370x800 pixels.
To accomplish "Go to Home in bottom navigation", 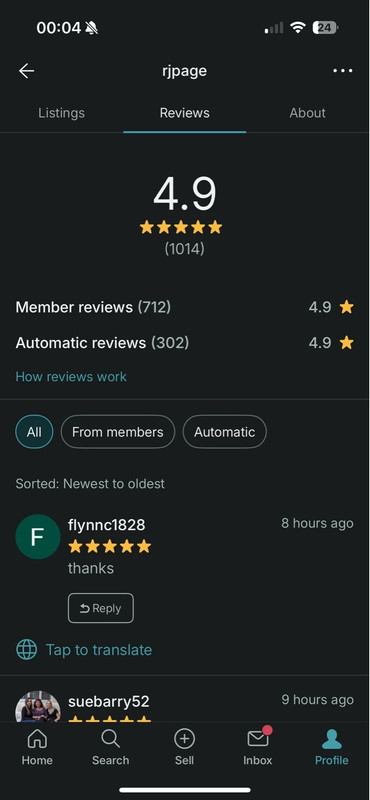I will point(37,747).
